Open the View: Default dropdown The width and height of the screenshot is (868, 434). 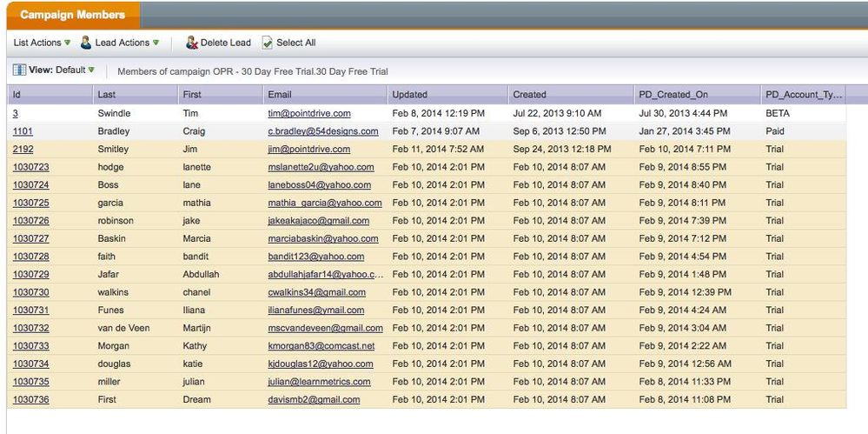point(61,70)
